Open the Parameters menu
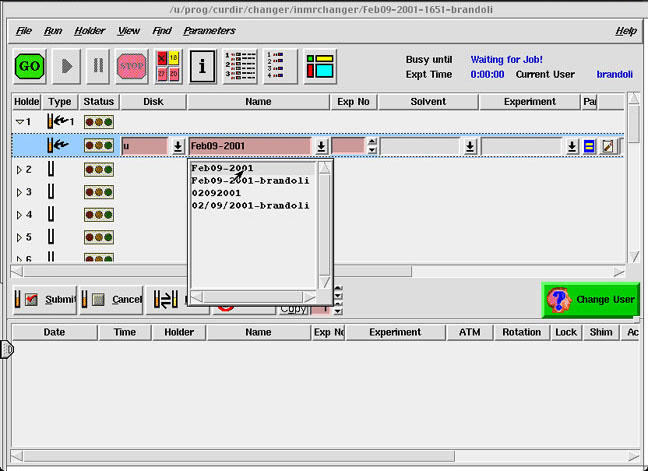 click(x=209, y=31)
